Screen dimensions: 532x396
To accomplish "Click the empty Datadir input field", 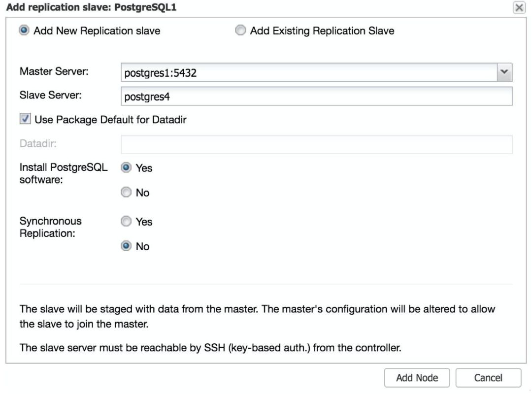I will click(316, 144).
